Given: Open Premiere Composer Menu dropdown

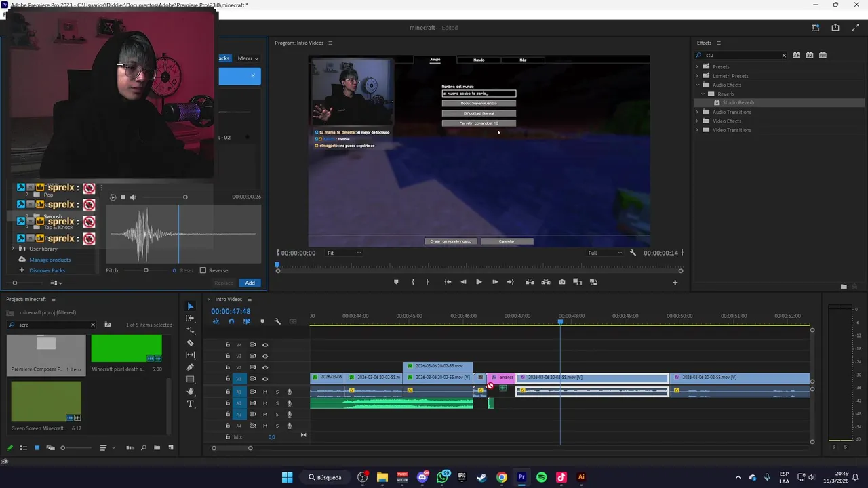Looking at the screenshot, I should coord(248,58).
